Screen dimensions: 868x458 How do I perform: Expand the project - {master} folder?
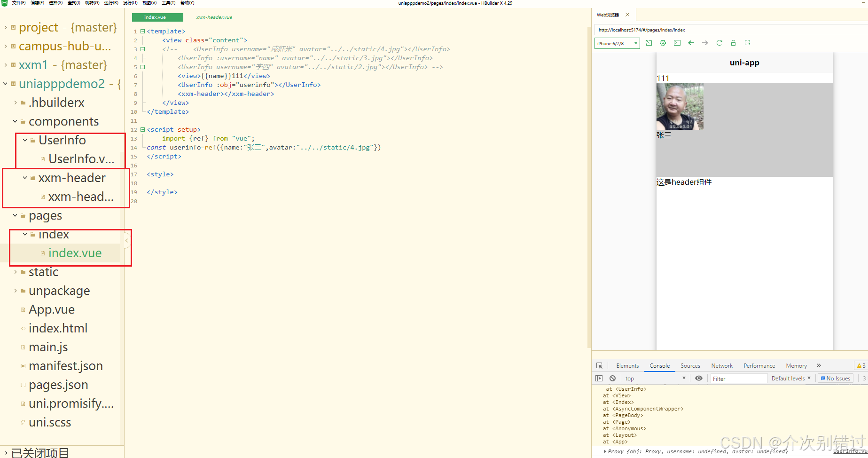[x=6, y=27]
